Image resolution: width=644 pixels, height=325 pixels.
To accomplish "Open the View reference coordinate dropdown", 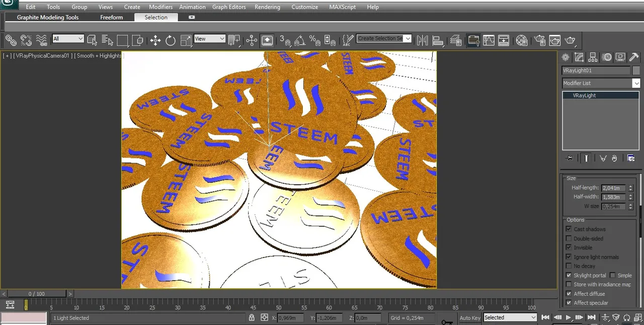I will 209,38.
